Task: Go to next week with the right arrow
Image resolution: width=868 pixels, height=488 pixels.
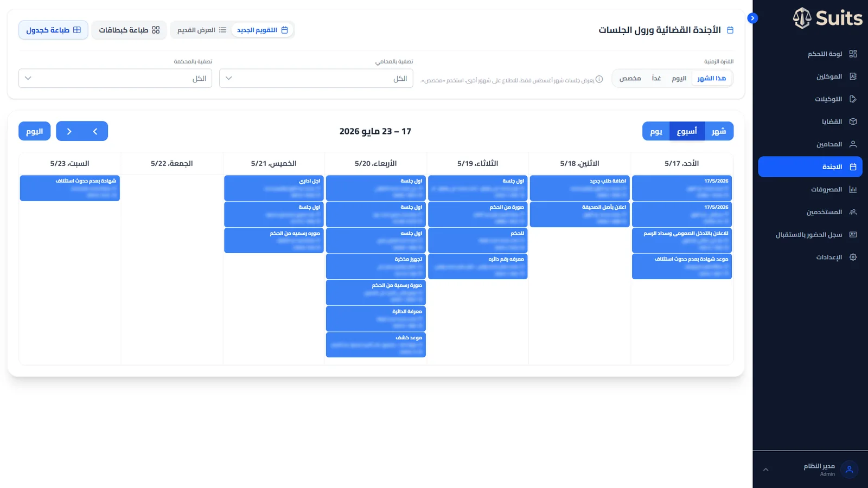Action: point(69,131)
